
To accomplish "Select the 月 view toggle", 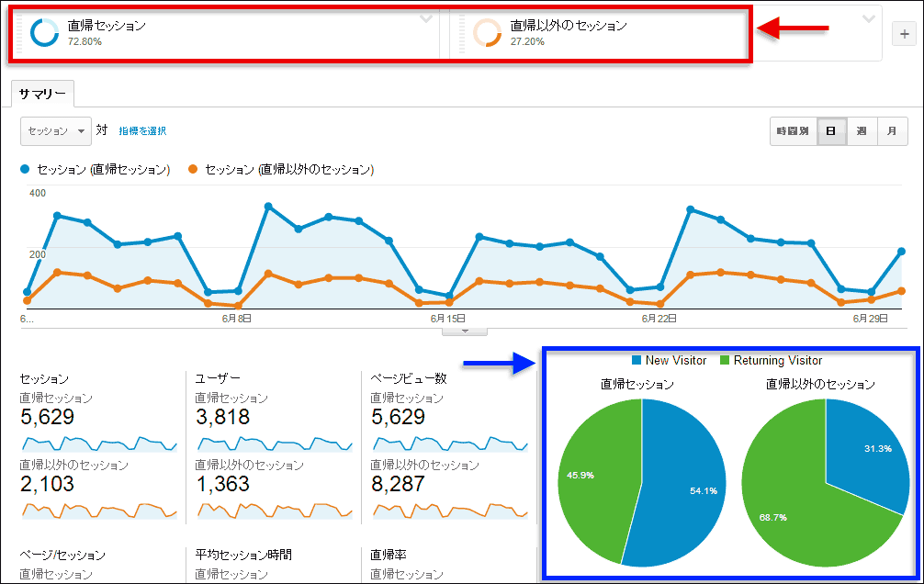I will click(892, 131).
